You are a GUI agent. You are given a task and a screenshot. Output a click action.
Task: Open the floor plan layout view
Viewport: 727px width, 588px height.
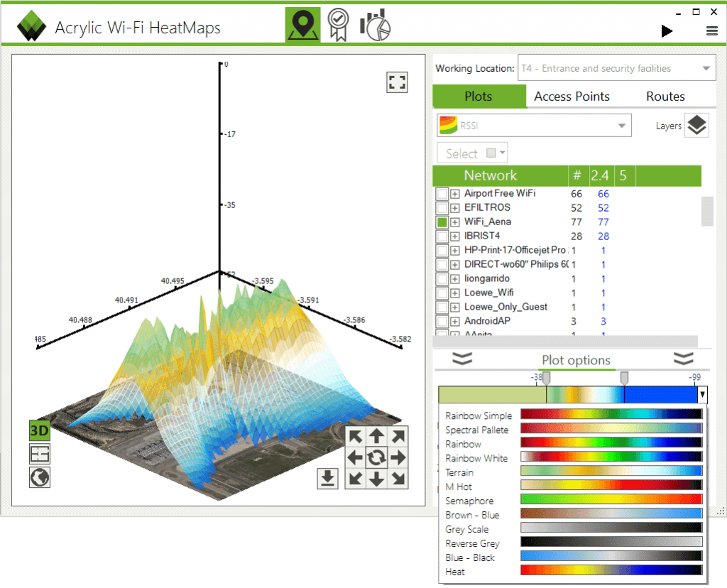40,453
